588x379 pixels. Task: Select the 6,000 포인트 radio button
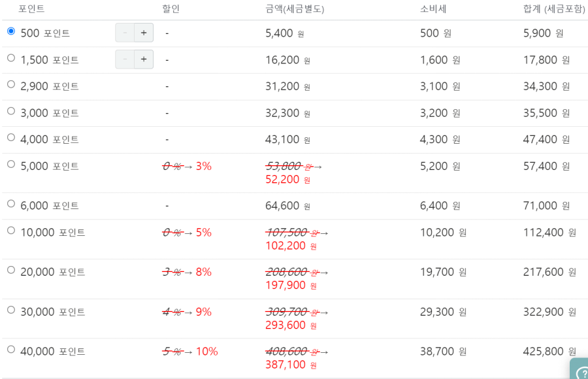point(10,205)
